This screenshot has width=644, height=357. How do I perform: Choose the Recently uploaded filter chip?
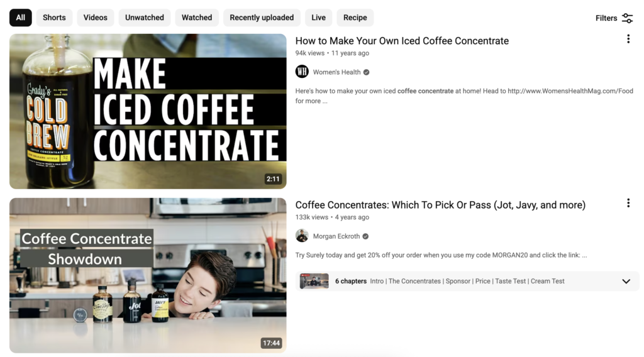click(262, 18)
